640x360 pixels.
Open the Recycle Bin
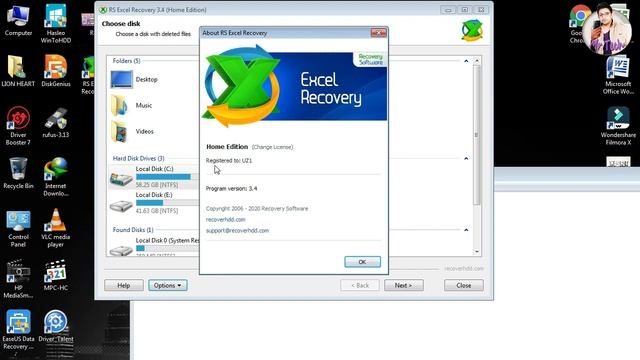18,173
